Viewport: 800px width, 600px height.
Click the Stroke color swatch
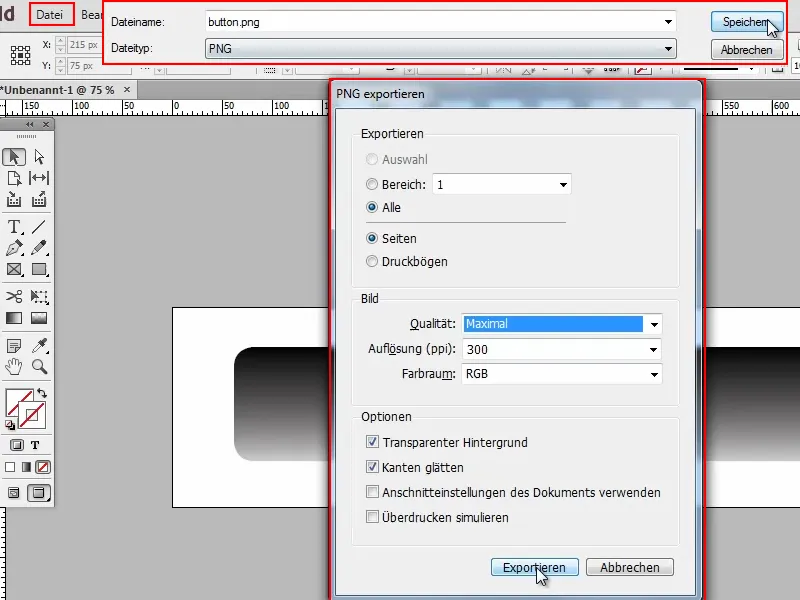point(33,416)
